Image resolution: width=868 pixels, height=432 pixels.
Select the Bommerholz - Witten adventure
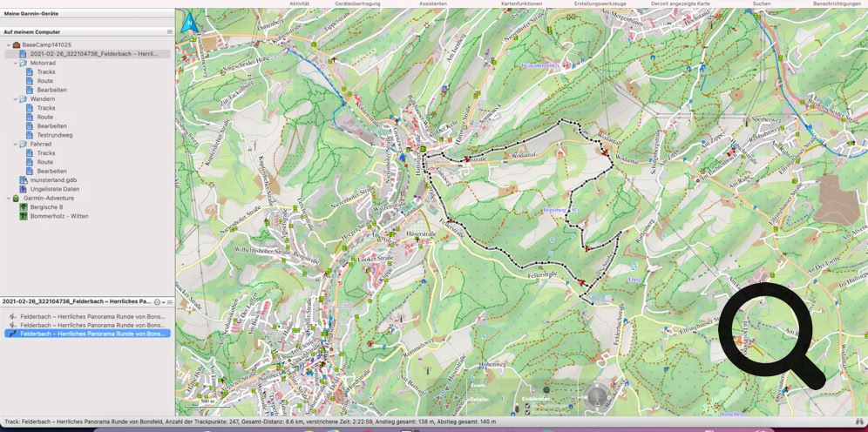click(x=58, y=216)
